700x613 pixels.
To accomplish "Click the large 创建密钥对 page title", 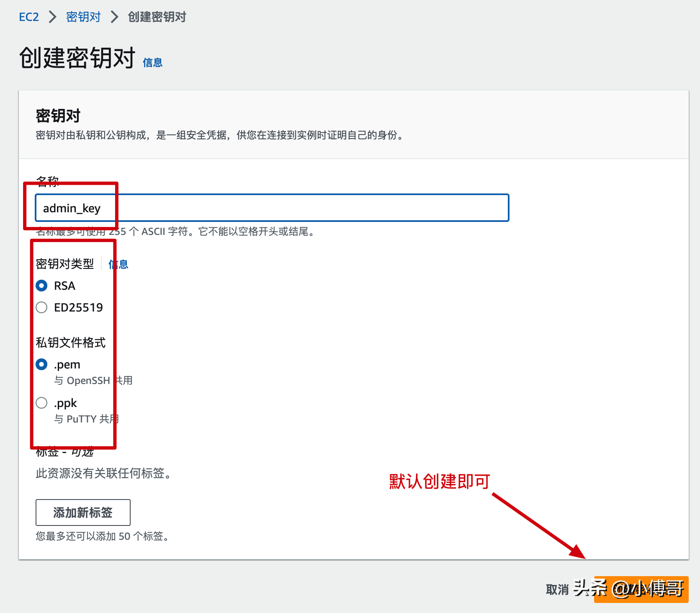I will (77, 58).
